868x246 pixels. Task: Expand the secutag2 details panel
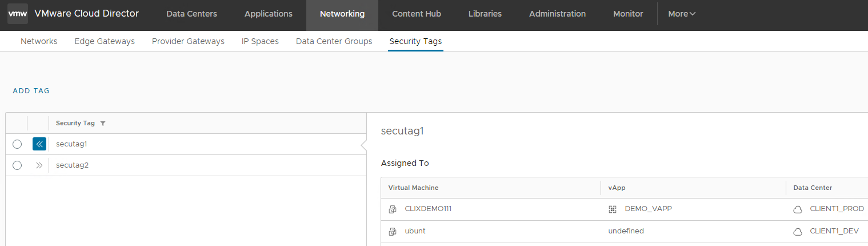pyautogui.click(x=39, y=165)
